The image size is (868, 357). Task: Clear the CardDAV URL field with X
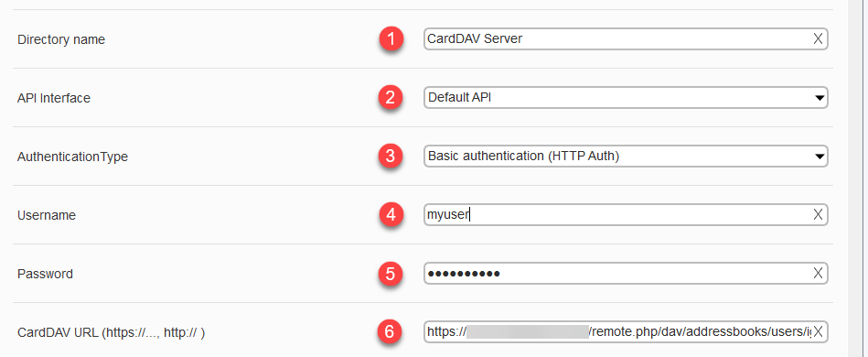(818, 332)
